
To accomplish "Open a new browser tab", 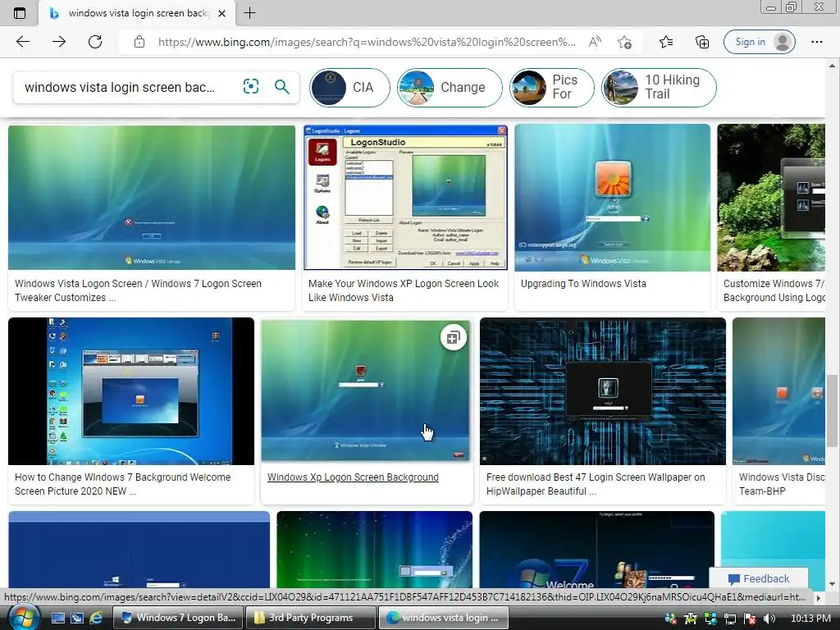I will click(249, 13).
